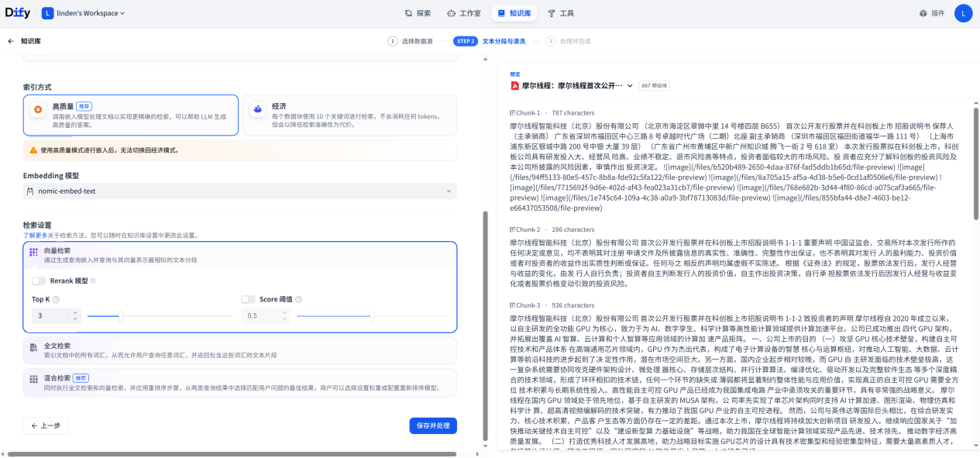980x458 pixels.
Task: Click nomic-embed-text model icon
Action: [30, 191]
